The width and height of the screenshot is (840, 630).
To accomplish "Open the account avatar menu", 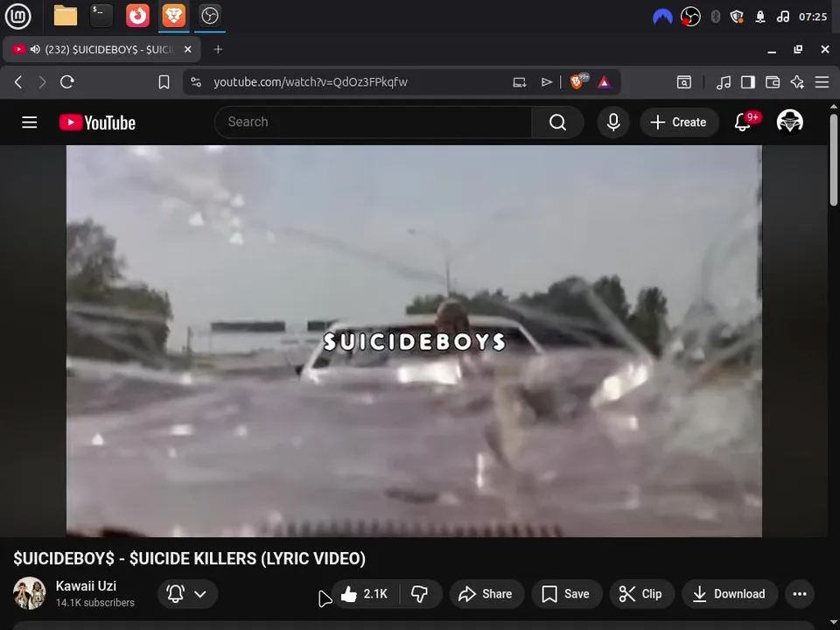I will click(x=789, y=122).
